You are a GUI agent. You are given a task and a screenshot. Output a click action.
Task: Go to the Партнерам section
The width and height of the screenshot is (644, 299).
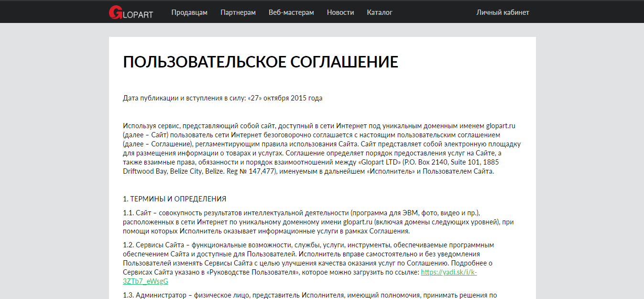tap(238, 12)
